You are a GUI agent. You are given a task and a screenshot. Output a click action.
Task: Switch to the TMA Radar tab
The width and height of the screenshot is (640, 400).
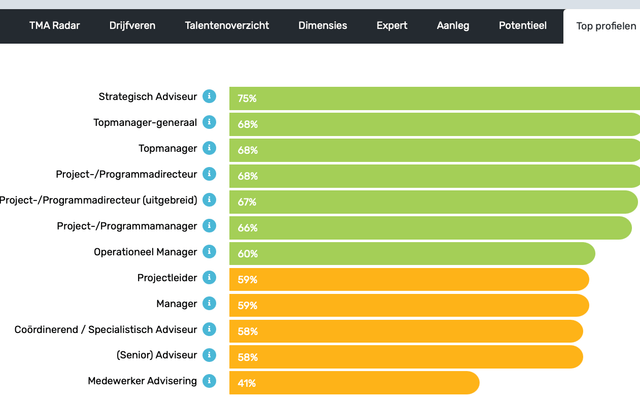tap(54, 25)
